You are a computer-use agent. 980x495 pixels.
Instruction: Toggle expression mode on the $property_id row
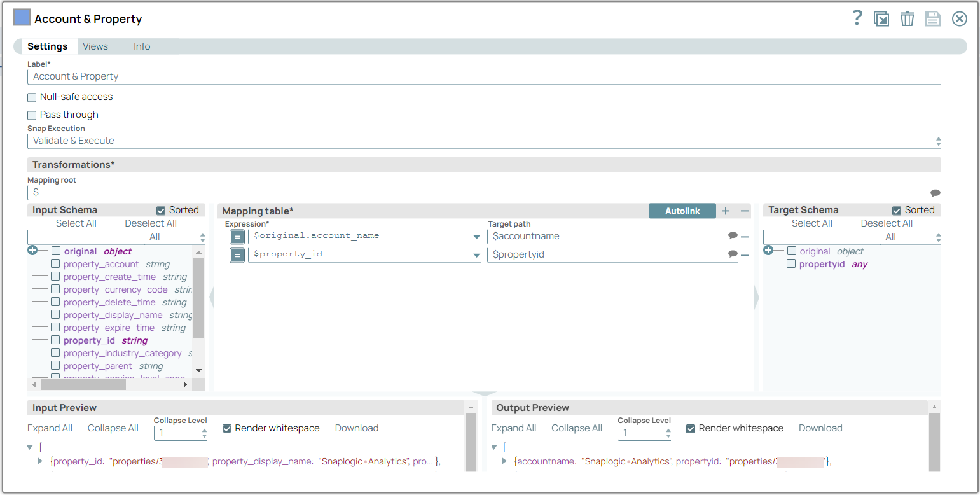click(x=236, y=253)
